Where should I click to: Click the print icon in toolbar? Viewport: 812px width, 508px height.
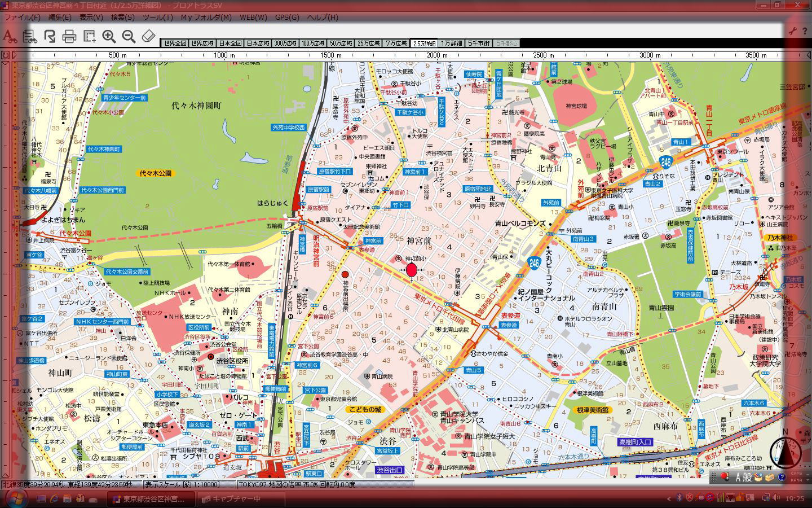[x=69, y=37]
